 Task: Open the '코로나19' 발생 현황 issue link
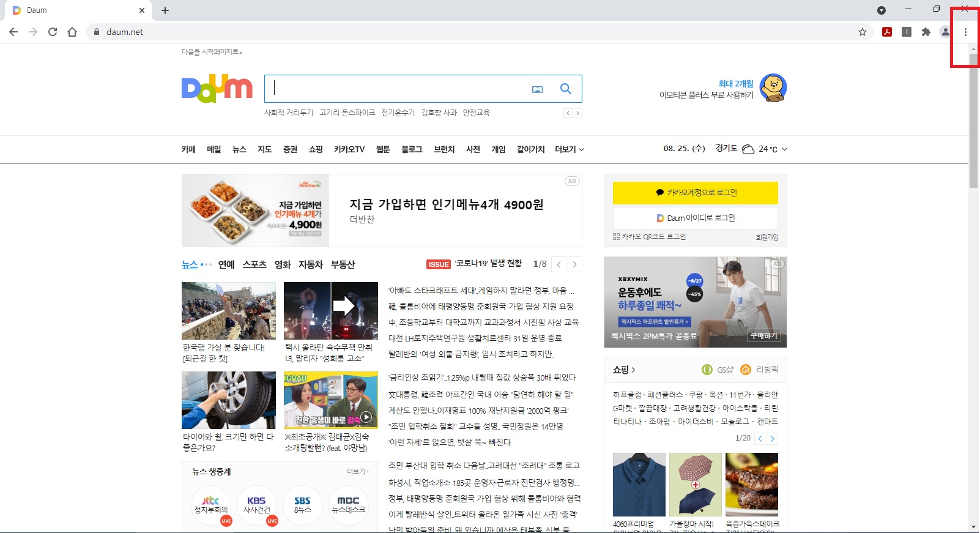tap(488, 264)
